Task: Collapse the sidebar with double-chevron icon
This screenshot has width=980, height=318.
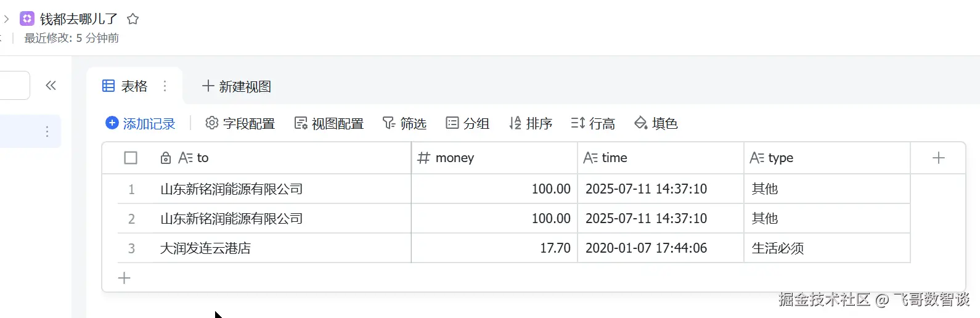Action: (51, 86)
